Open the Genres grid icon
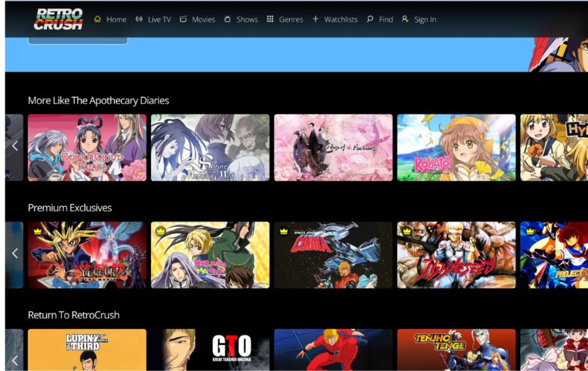 [x=270, y=18]
